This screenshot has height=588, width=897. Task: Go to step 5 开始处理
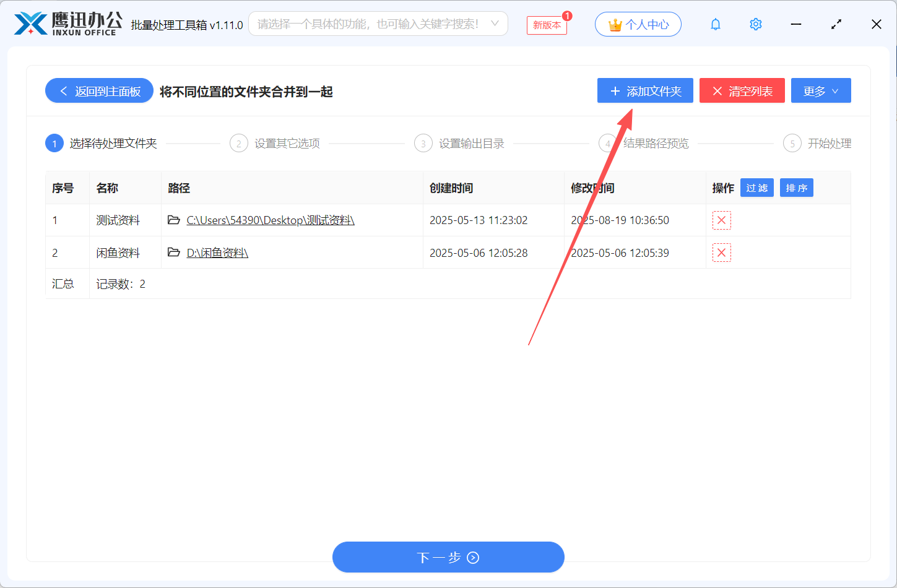pos(817,144)
